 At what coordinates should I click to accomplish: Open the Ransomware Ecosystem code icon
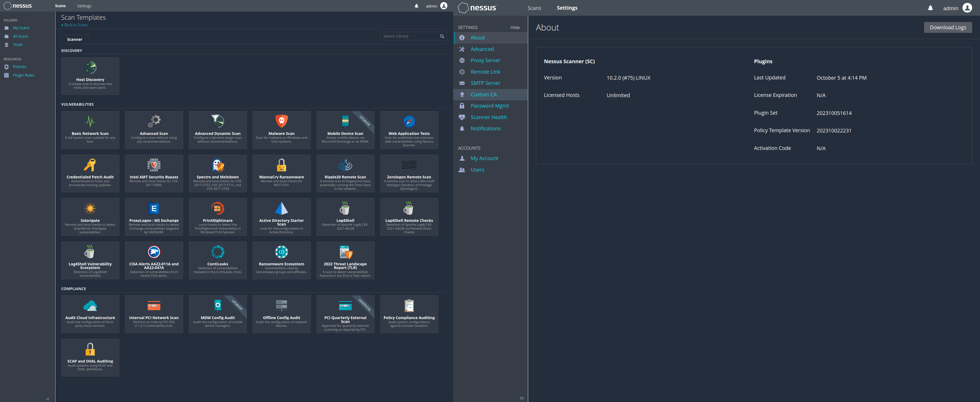[x=281, y=252]
